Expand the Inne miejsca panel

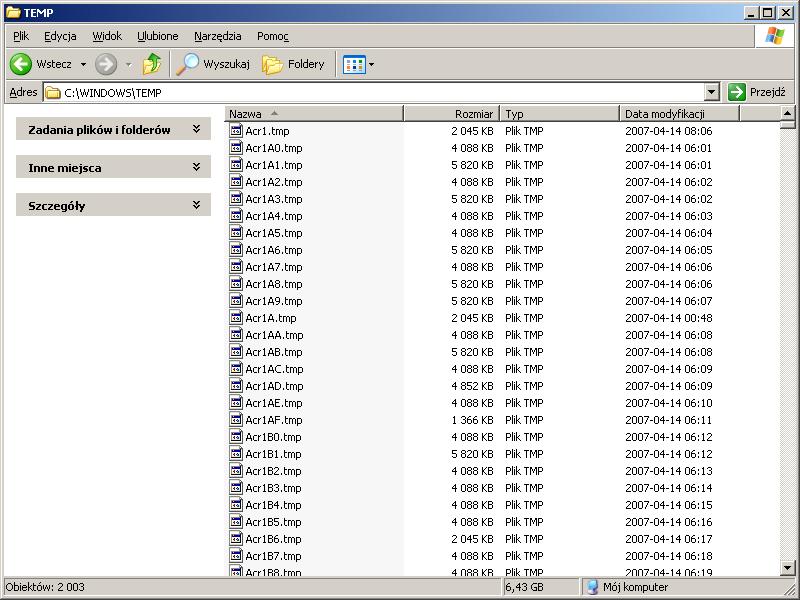click(196, 167)
